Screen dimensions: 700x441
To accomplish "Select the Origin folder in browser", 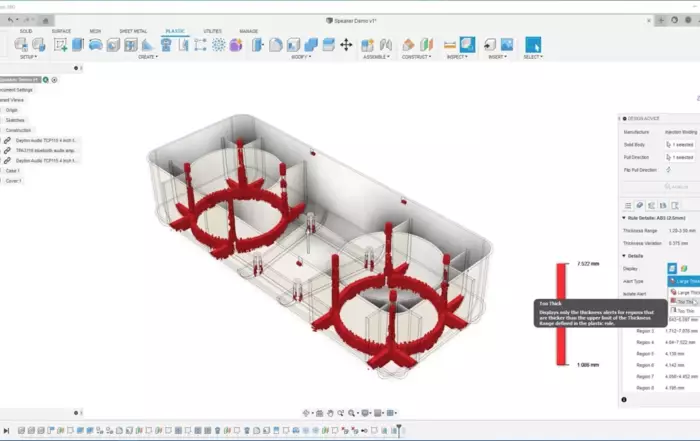I will pyautogui.click(x=12, y=110).
